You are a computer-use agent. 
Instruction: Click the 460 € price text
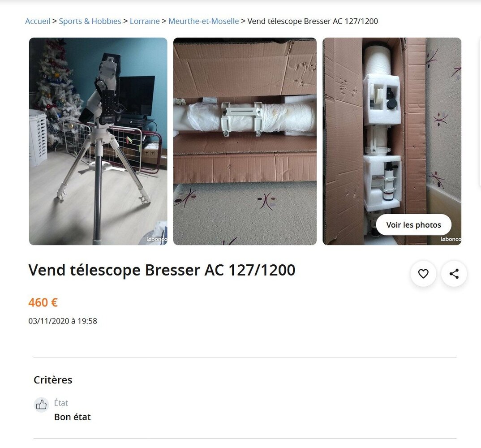click(43, 302)
